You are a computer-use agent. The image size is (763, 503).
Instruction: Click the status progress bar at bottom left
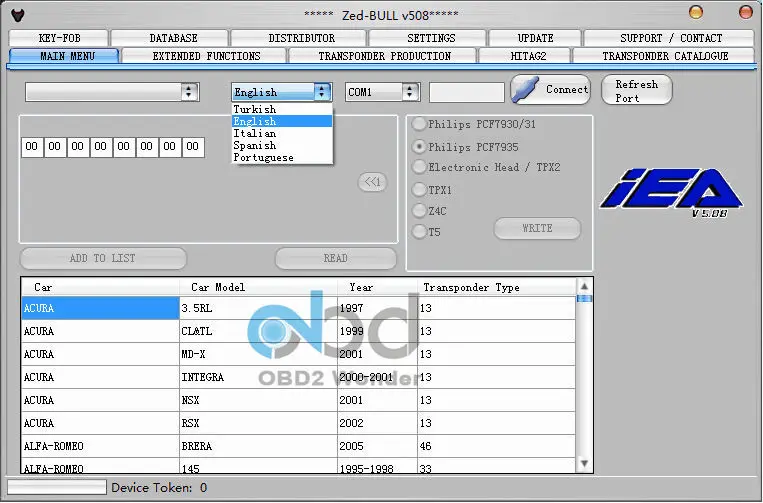[56, 487]
